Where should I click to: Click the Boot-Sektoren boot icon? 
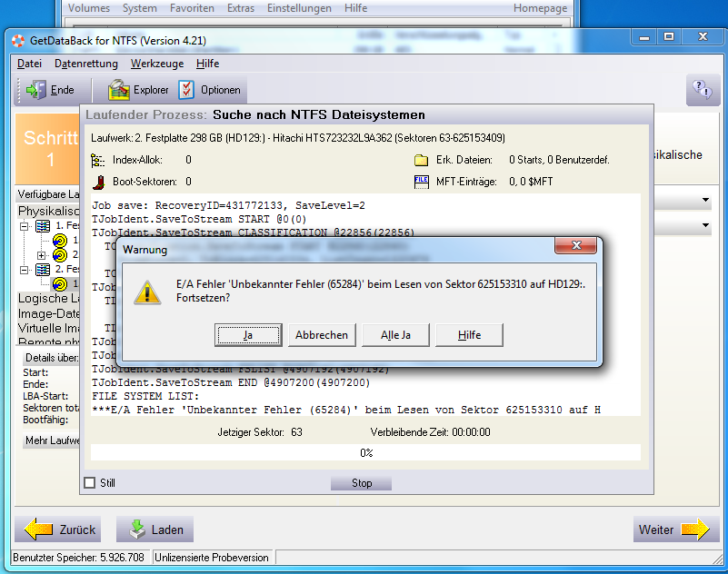(x=98, y=182)
